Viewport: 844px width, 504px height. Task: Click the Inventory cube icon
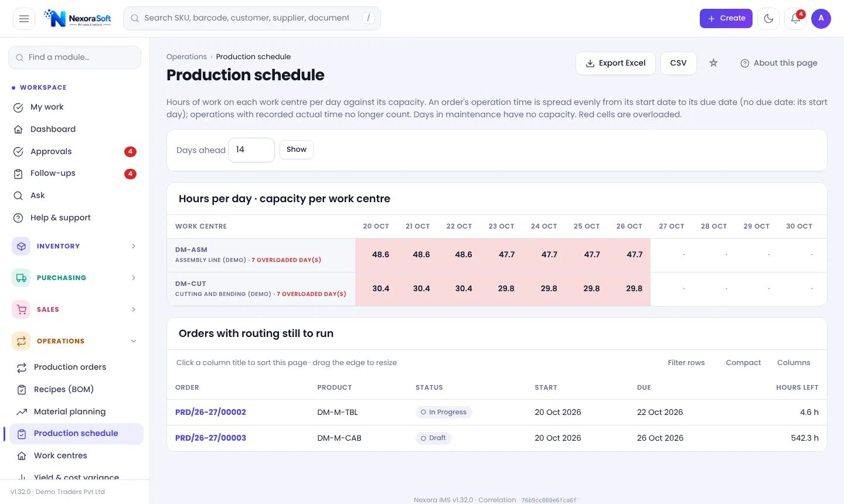click(21, 246)
